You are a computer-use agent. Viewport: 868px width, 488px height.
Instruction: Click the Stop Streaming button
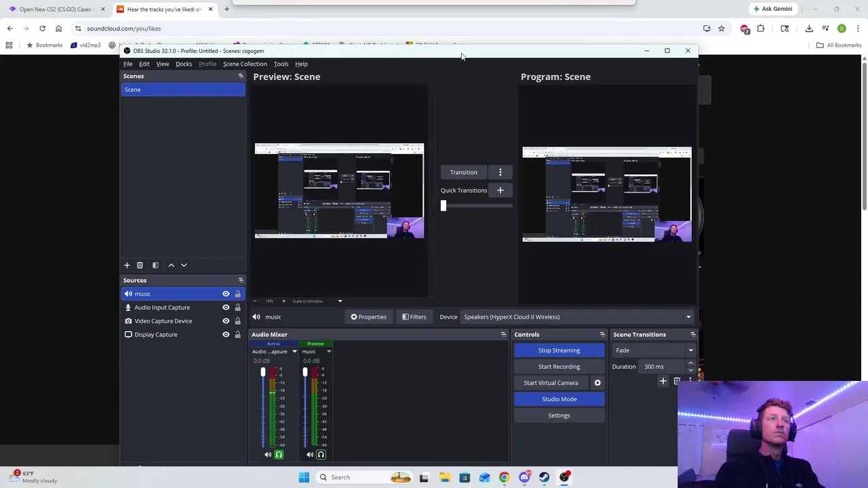click(559, 350)
